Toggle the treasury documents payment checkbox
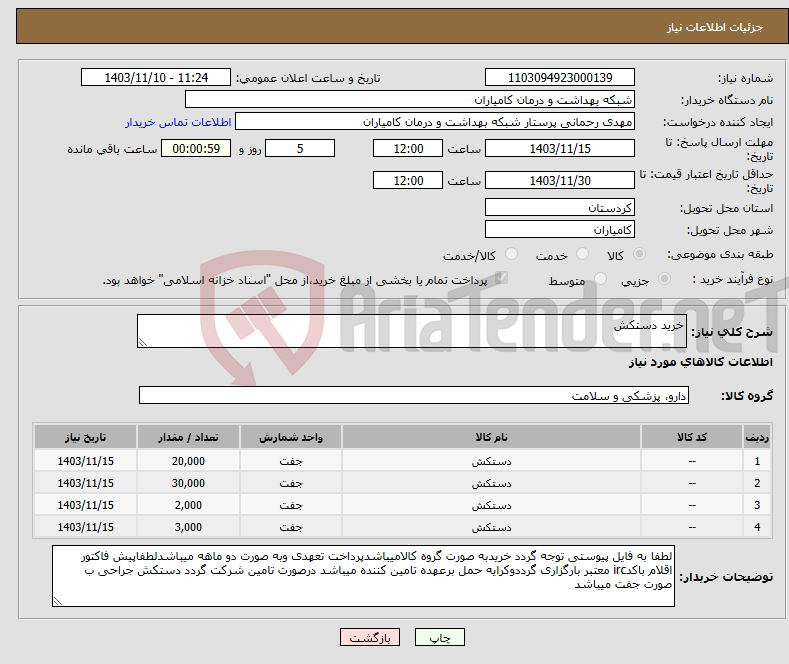The height and width of the screenshot is (664, 789). [x=501, y=278]
